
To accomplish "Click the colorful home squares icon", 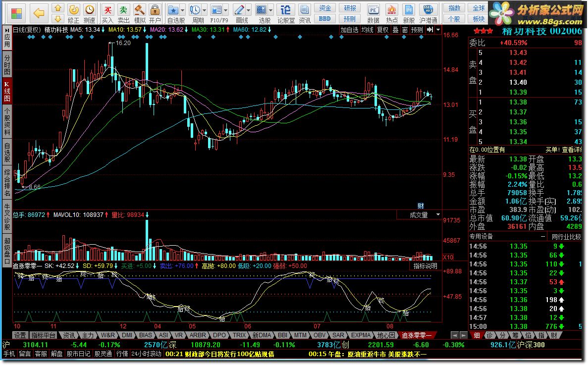I will pyautogui.click(x=16, y=14).
